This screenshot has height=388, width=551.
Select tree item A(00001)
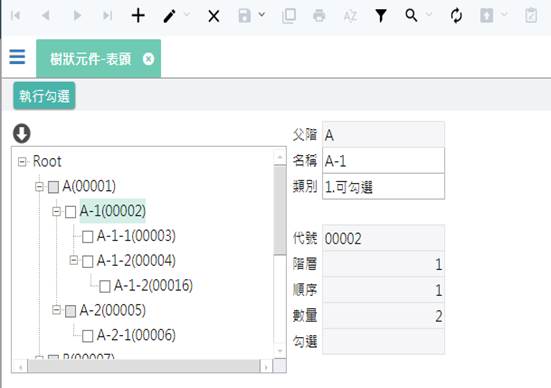click(x=89, y=186)
